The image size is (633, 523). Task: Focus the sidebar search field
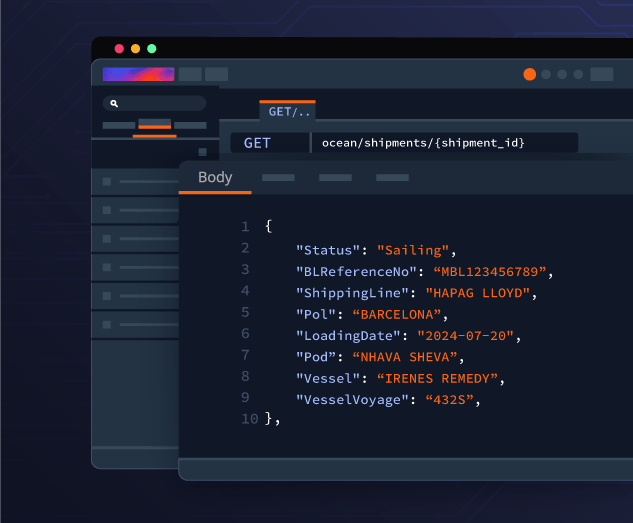point(160,103)
